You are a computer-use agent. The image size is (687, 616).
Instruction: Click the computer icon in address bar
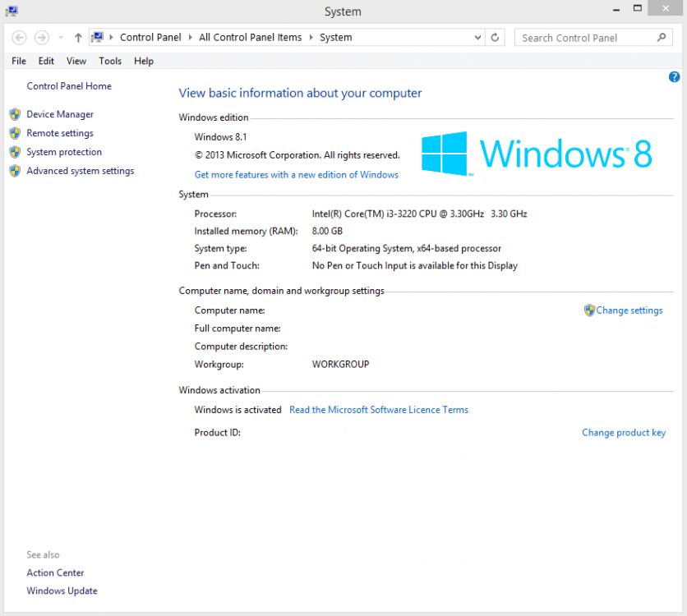98,38
